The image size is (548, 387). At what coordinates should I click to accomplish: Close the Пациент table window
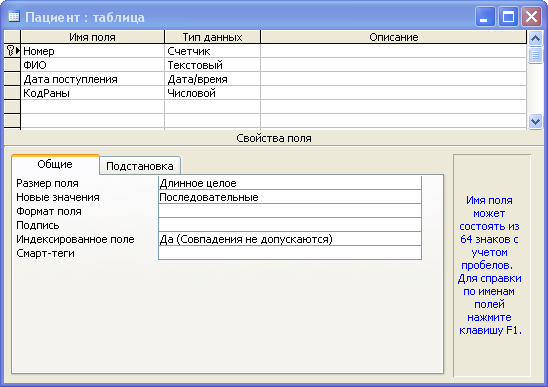point(532,16)
